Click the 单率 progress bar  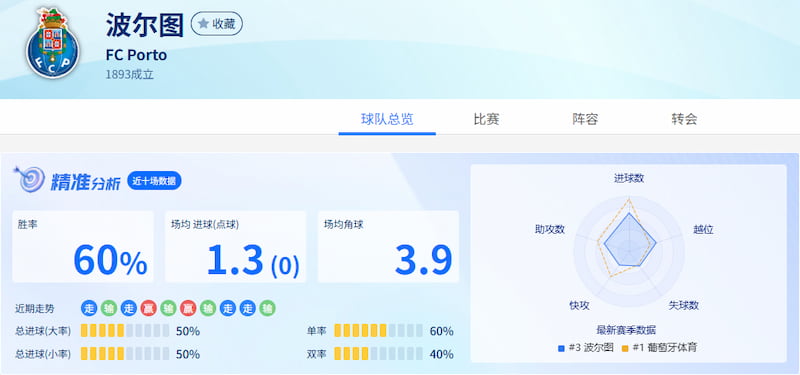click(378, 331)
